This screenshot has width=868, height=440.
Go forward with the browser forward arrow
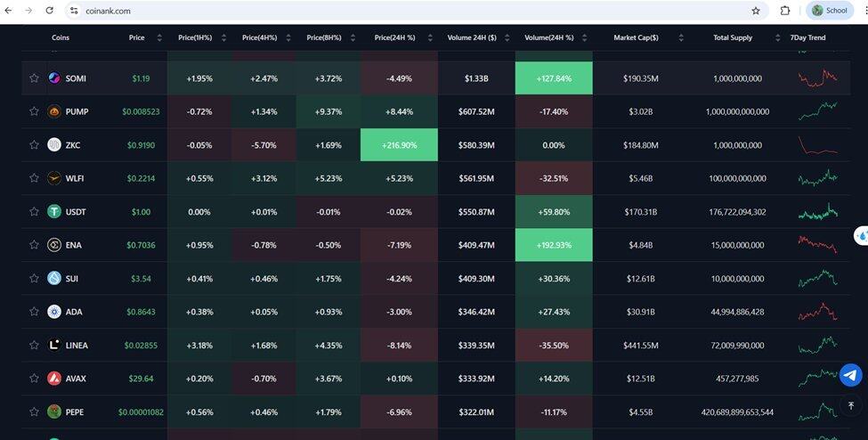click(28, 11)
